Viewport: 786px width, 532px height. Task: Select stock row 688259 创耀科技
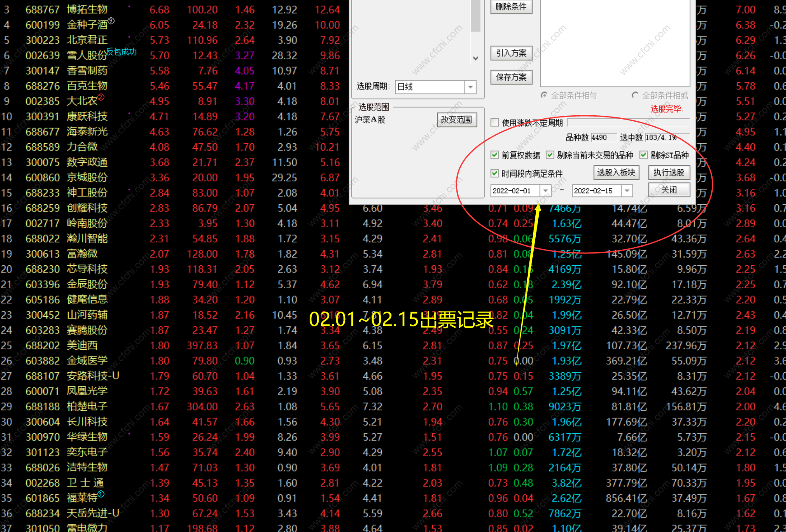tap(66, 208)
